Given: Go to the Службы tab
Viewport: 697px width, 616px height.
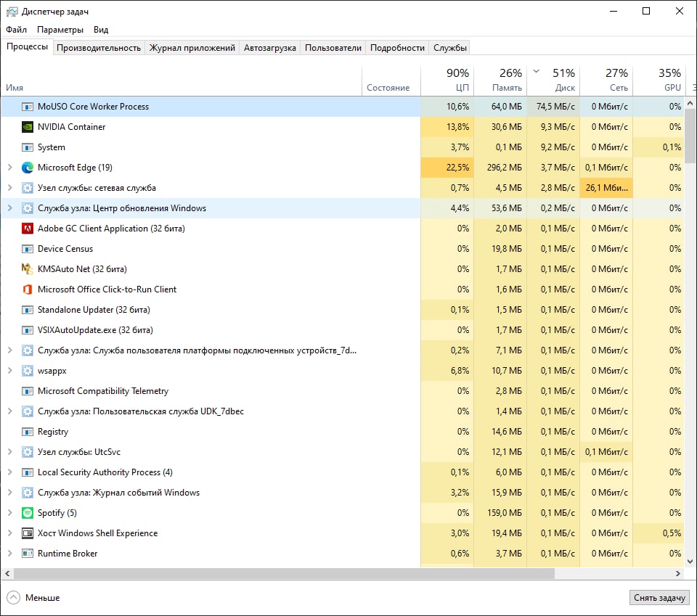Looking at the screenshot, I should [x=450, y=48].
